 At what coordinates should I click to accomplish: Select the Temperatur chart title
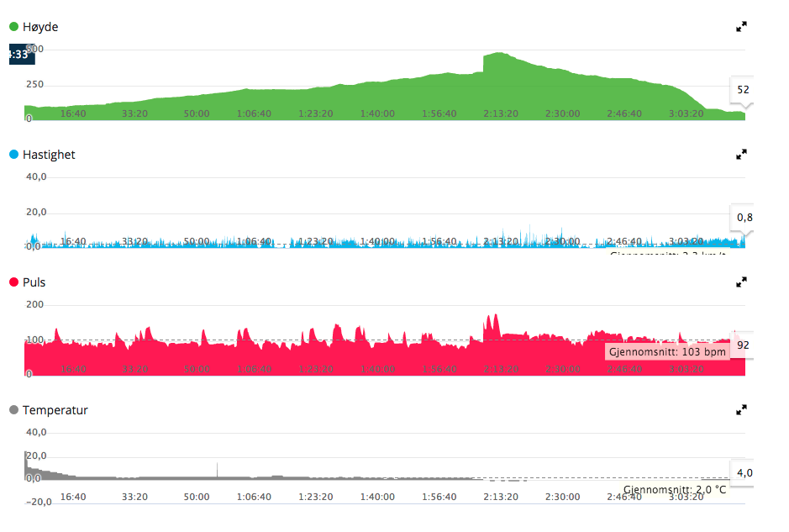pyautogui.click(x=55, y=410)
